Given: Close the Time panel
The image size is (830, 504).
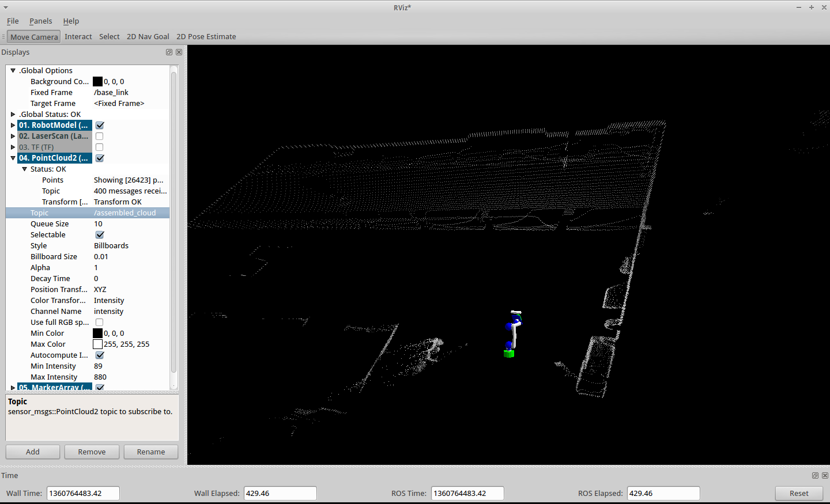Looking at the screenshot, I should tap(825, 475).
